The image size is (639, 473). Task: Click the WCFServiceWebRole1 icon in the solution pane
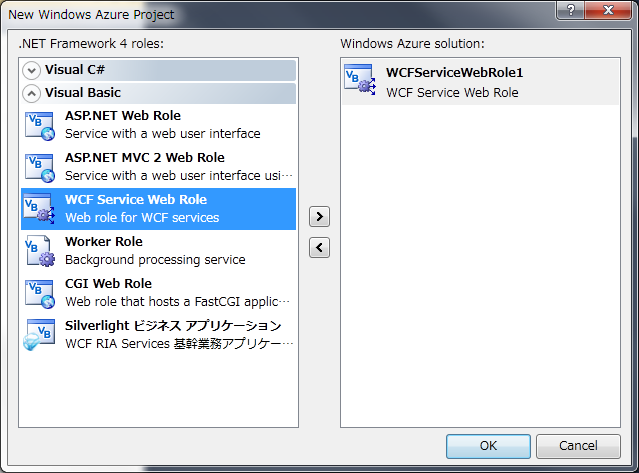click(x=359, y=79)
